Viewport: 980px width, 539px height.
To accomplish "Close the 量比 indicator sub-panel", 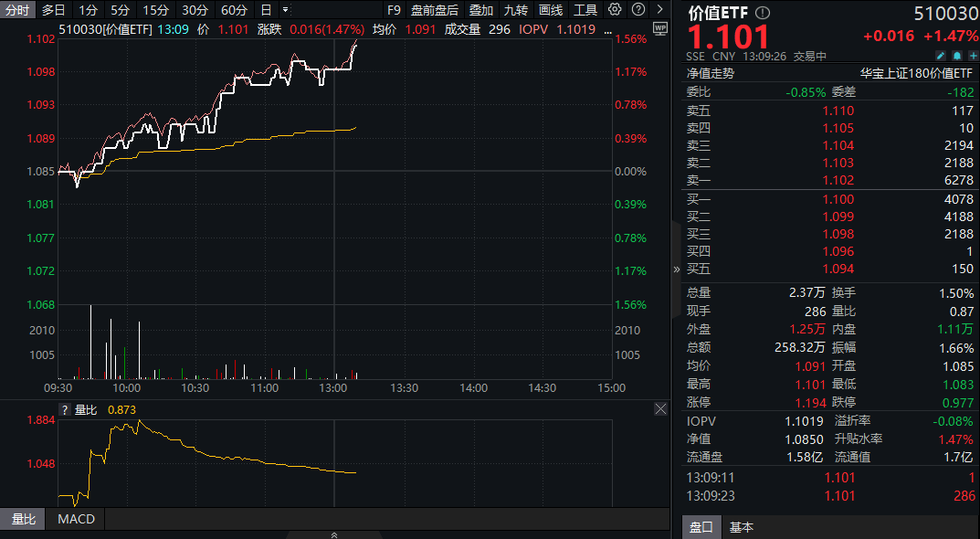I will [x=660, y=409].
